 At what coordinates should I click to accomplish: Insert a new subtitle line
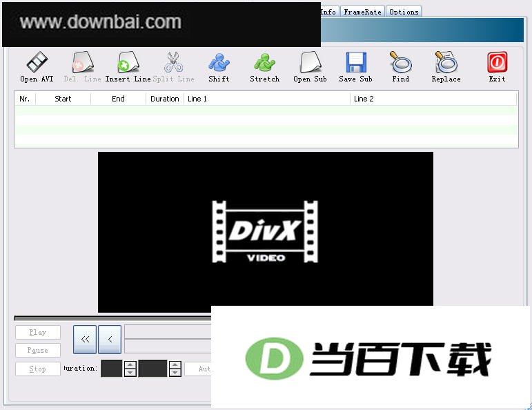(128, 67)
